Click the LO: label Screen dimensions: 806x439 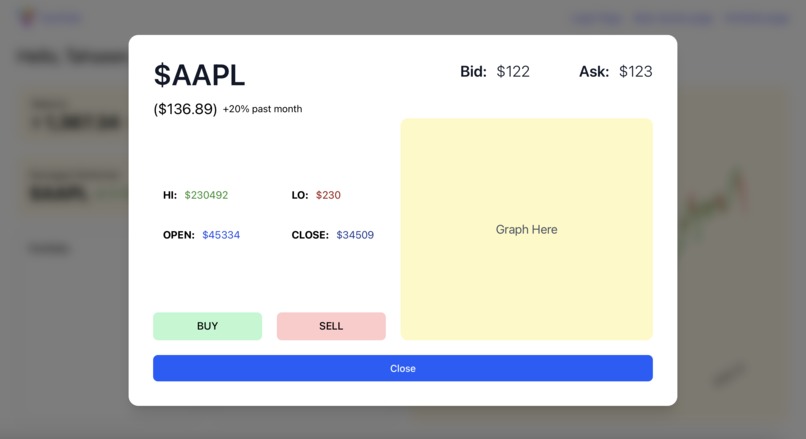click(300, 195)
